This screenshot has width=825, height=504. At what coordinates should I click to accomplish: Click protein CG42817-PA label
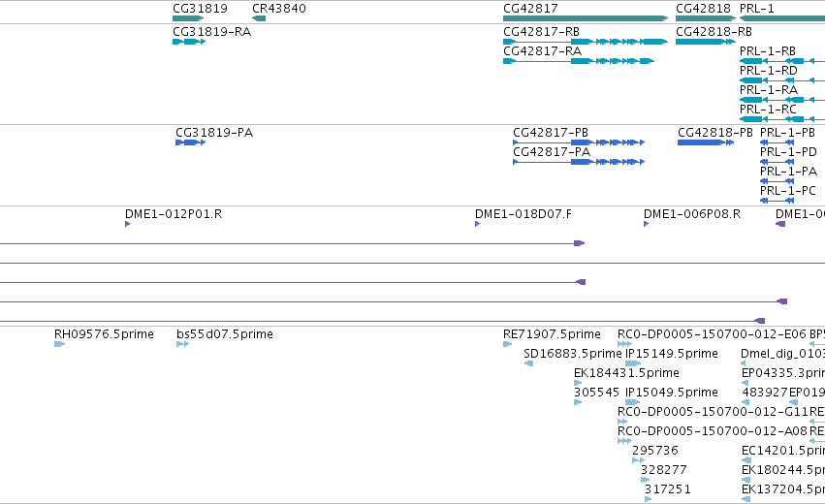click(552, 152)
